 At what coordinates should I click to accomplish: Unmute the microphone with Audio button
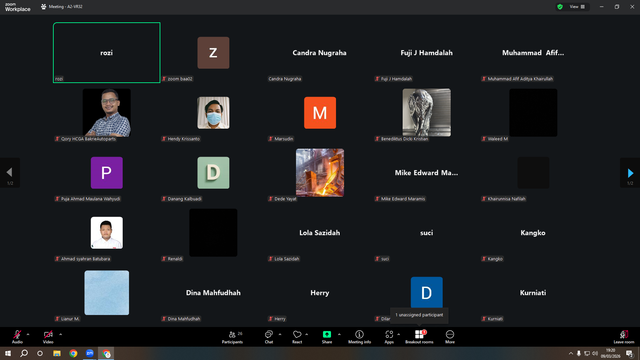coord(17,337)
